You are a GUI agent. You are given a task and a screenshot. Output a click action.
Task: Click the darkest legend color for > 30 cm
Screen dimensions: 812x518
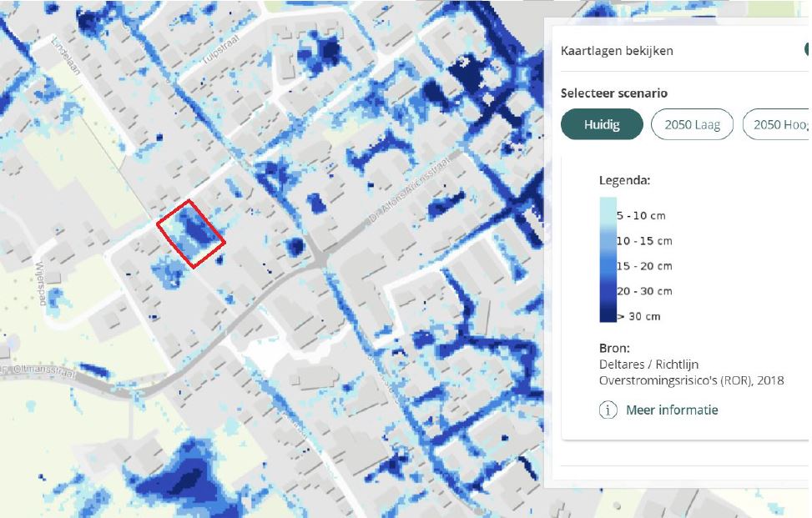pyautogui.click(x=608, y=314)
